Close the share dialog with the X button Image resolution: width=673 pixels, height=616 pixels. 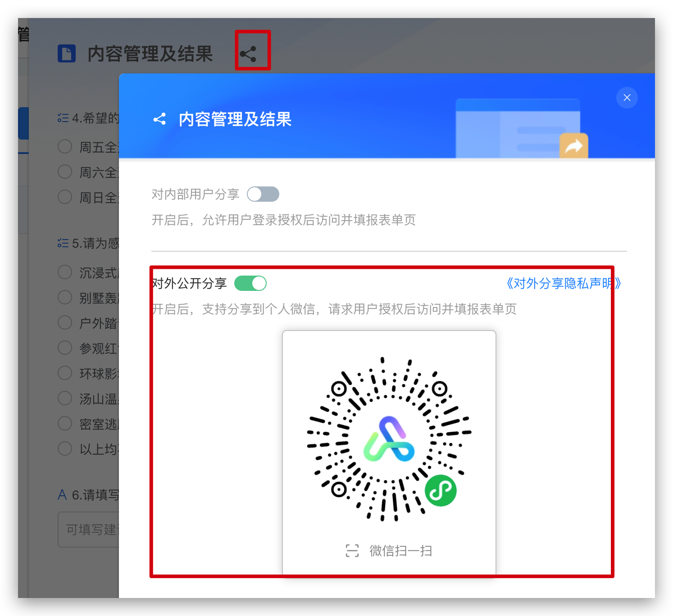(x=627, y=98)
